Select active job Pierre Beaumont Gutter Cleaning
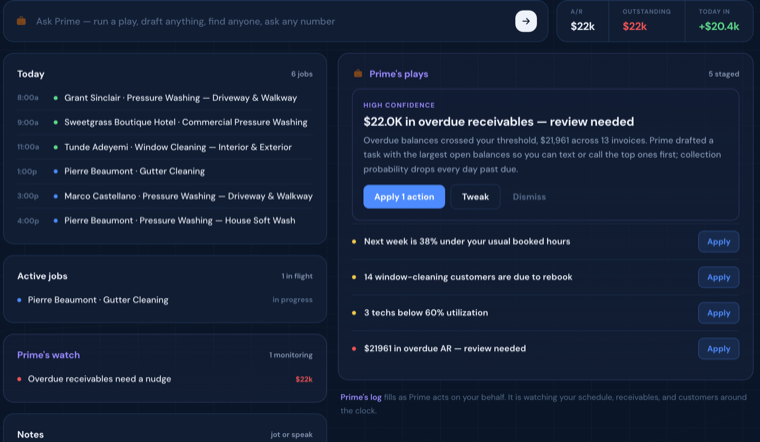The height and width of the screenshot is (442, 760). 165,300
